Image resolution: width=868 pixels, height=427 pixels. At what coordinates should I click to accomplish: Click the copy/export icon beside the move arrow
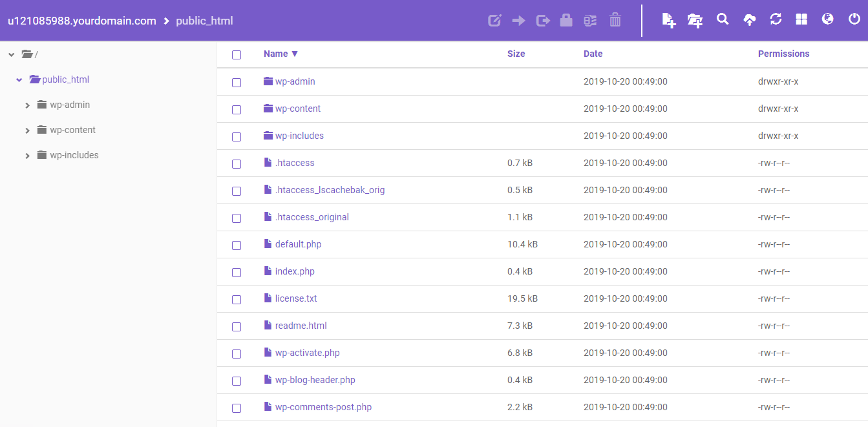[x=543, y=21]
